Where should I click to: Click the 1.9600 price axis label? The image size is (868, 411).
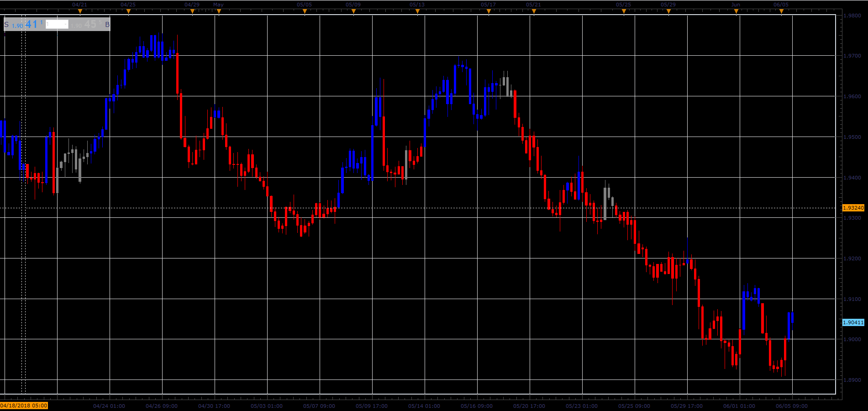852,96
